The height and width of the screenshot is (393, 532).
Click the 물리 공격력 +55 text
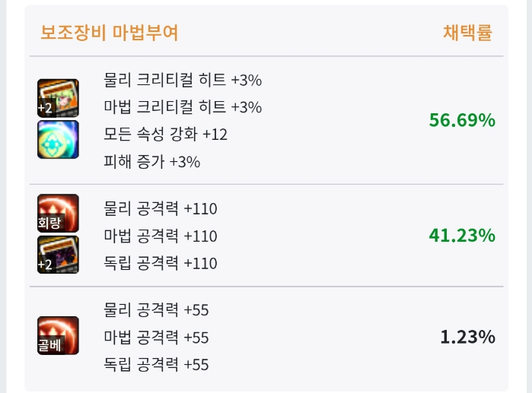pyautogui.click(x=156, y=309)
